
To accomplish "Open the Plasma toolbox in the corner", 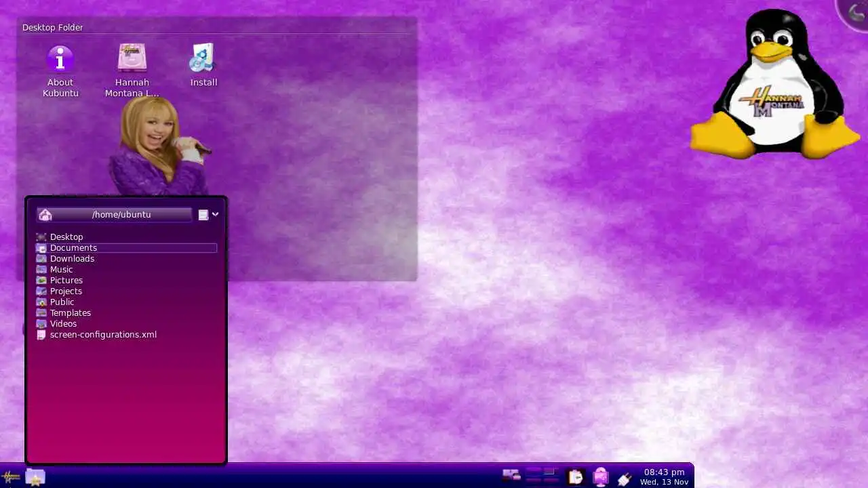I will (856, 12).
